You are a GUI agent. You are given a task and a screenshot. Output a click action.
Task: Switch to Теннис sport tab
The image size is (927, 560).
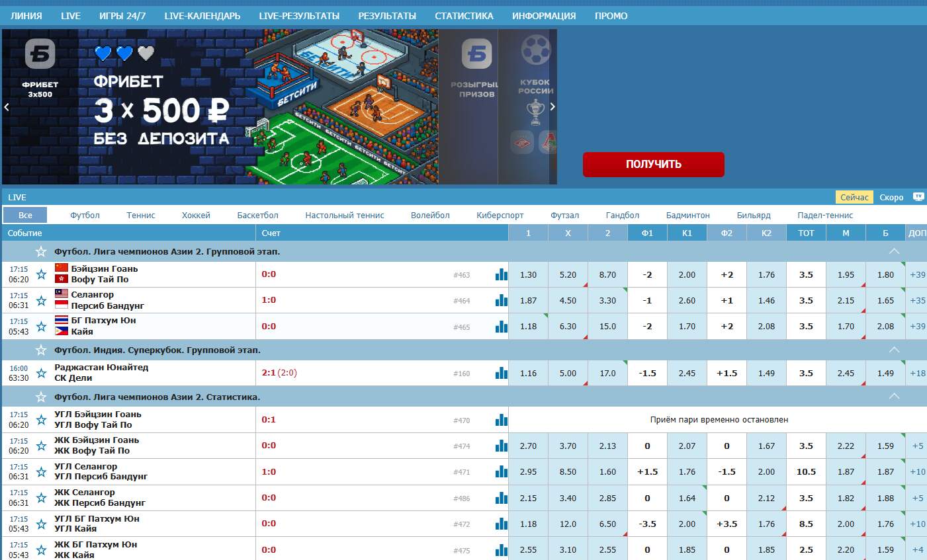(141, 215)
